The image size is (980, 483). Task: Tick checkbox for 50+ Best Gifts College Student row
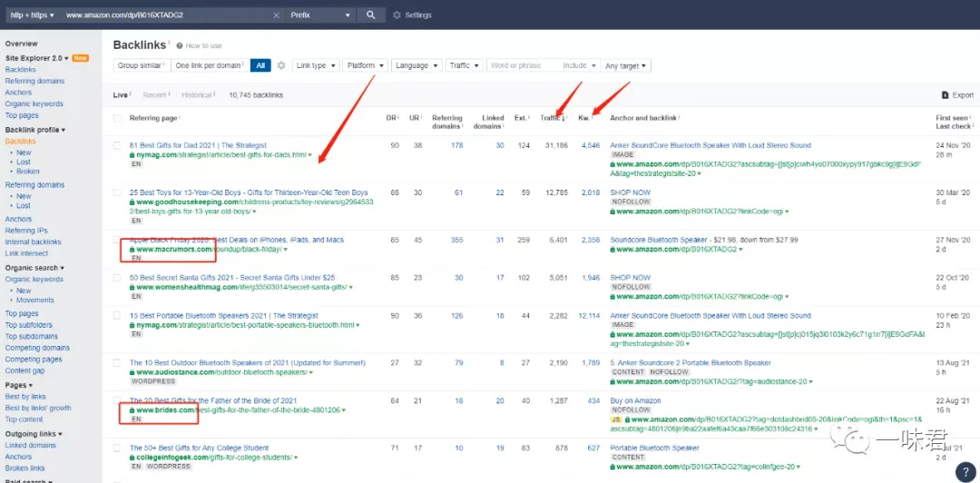(x=117, y=448)
